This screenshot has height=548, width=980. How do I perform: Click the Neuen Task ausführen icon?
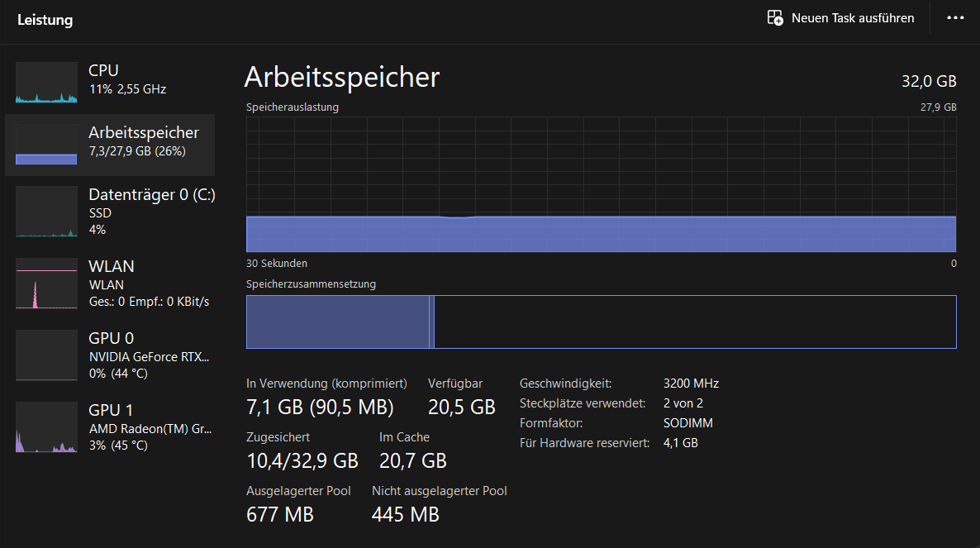[775, 18]
